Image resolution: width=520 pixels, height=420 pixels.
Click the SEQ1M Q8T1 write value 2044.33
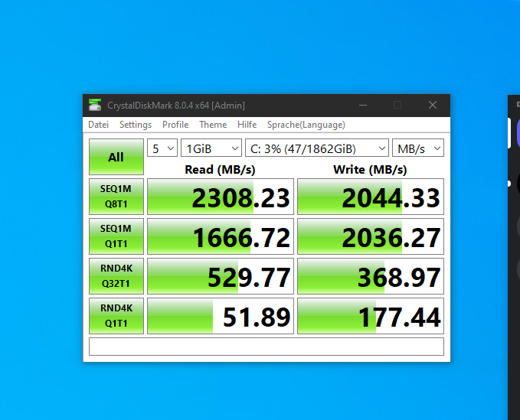(x=371, y=197)
